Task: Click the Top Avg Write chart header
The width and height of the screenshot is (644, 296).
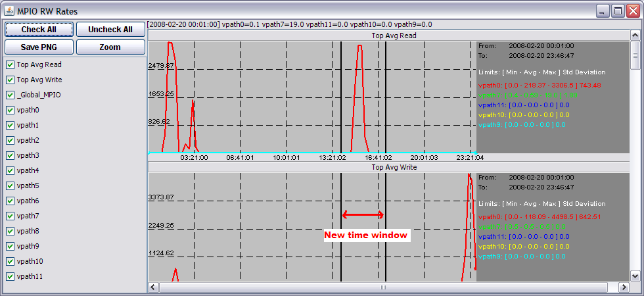Action: tap(394, 168)
